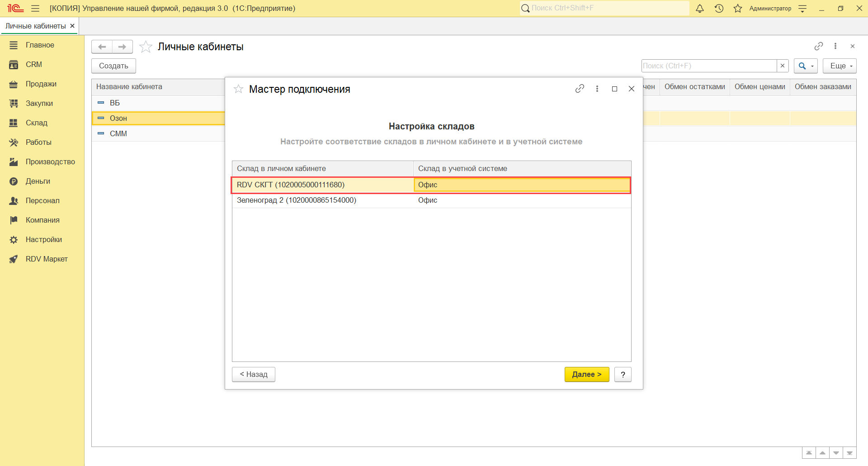The width and height of the screenshot is (868, 466).
Task: Select the СММ cabinet row
Action: (x=158, y=133)
